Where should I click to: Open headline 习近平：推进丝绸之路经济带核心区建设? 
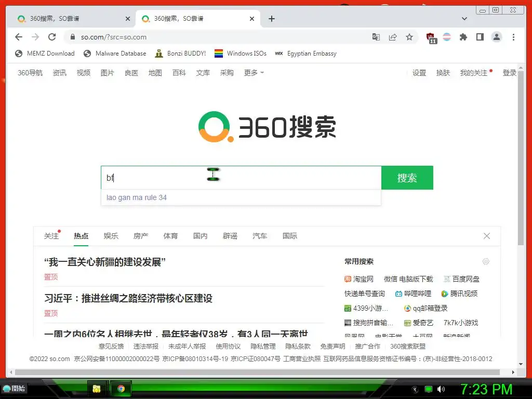click(x=128, y=298)
